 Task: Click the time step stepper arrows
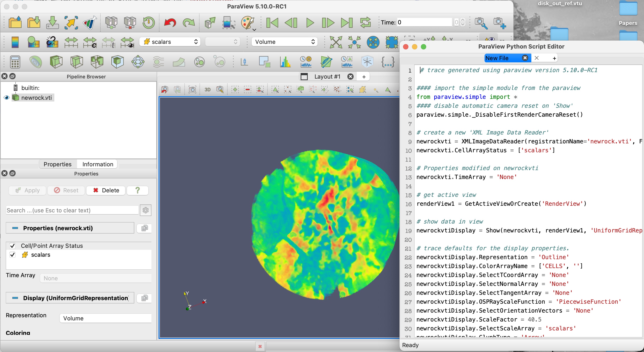[x=463, y=22]
